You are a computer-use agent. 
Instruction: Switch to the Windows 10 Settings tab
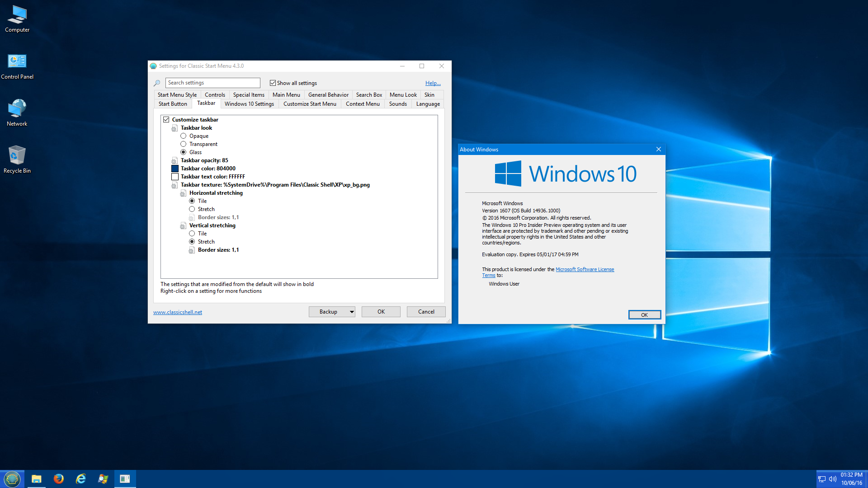[x=249, y=104]
